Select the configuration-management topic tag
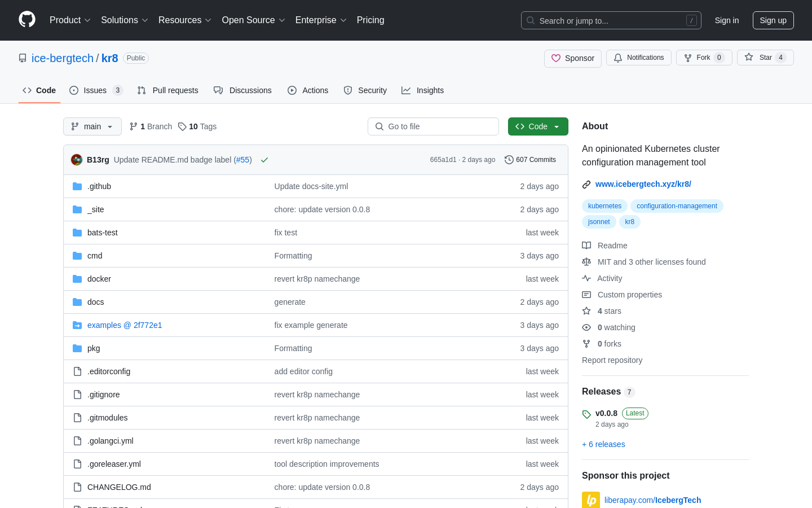 point(677,206)
